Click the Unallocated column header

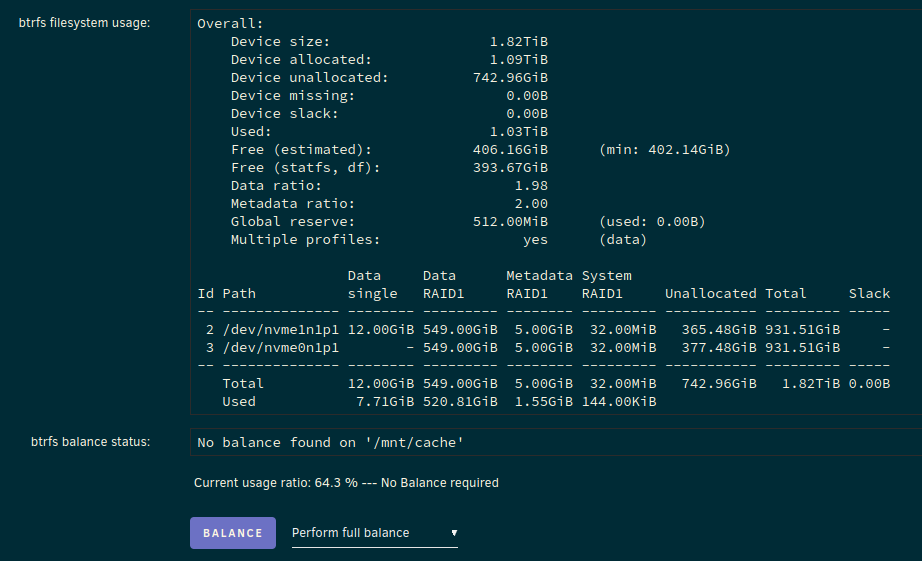click(x=710, y=293)
